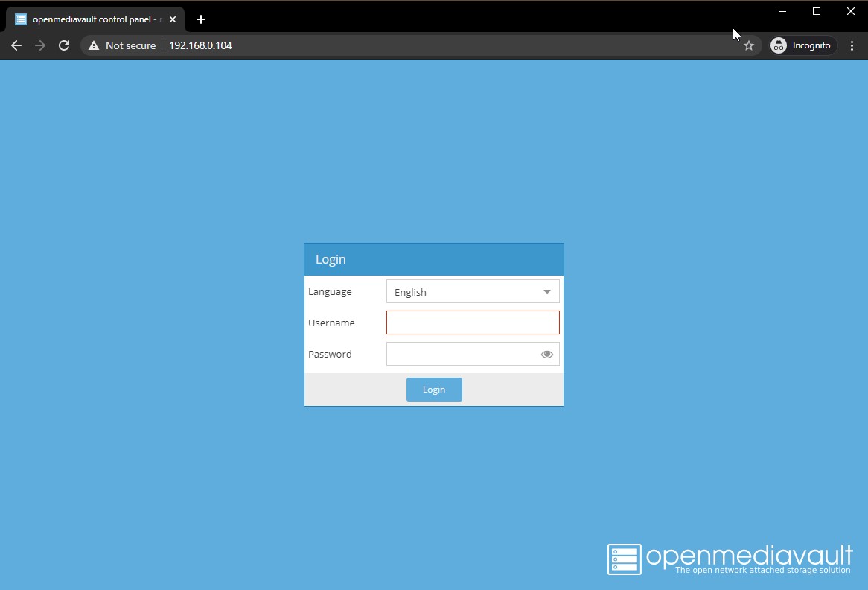
Task: Expand the Language dropdown arrow
Action: (547, 292)
